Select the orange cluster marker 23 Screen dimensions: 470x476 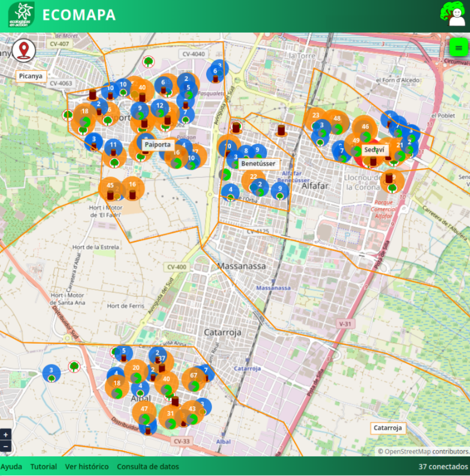point(316,119)
